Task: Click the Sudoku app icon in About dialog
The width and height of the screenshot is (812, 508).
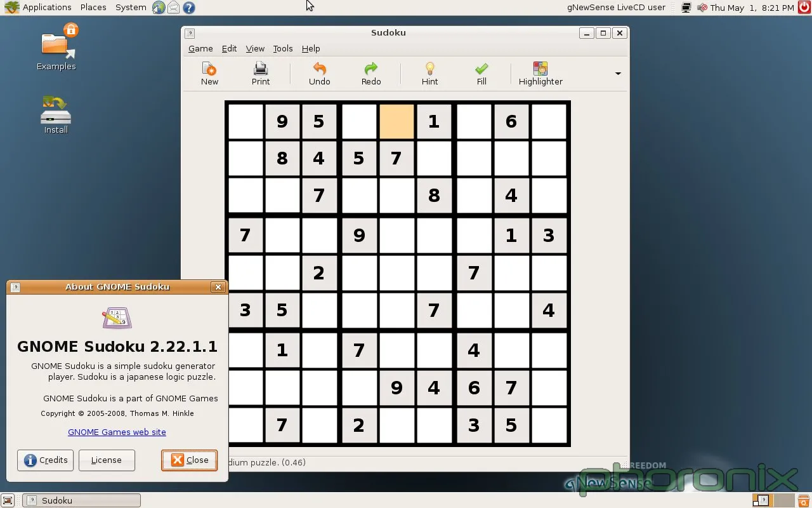Action: point(117,317)
